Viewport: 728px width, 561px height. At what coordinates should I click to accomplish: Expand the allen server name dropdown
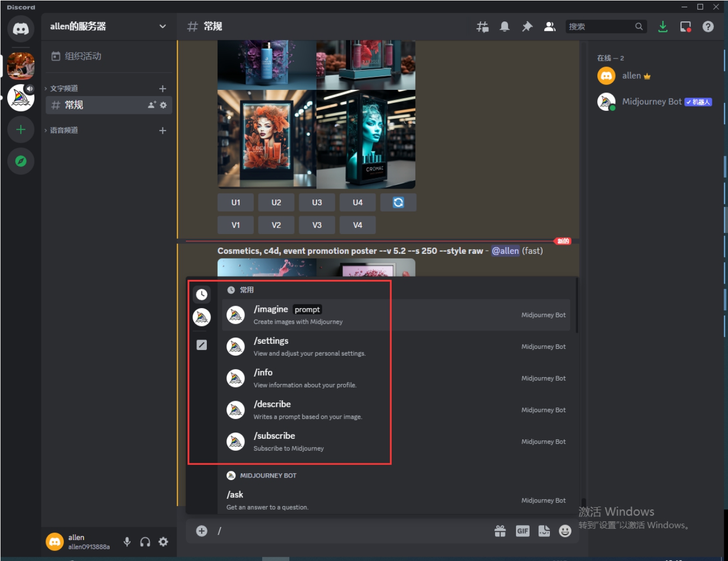coord(162,27)
